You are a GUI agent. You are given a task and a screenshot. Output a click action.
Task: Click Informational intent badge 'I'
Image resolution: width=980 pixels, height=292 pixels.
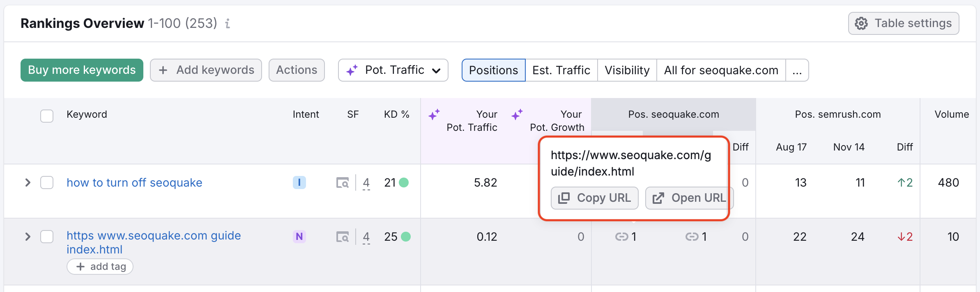tap(299, 182)
